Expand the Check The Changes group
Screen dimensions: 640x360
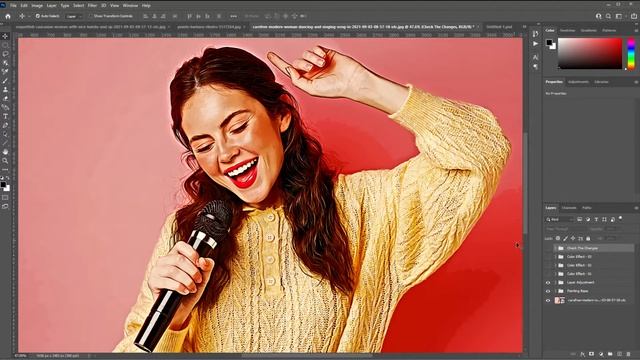(x=555, y=248)
